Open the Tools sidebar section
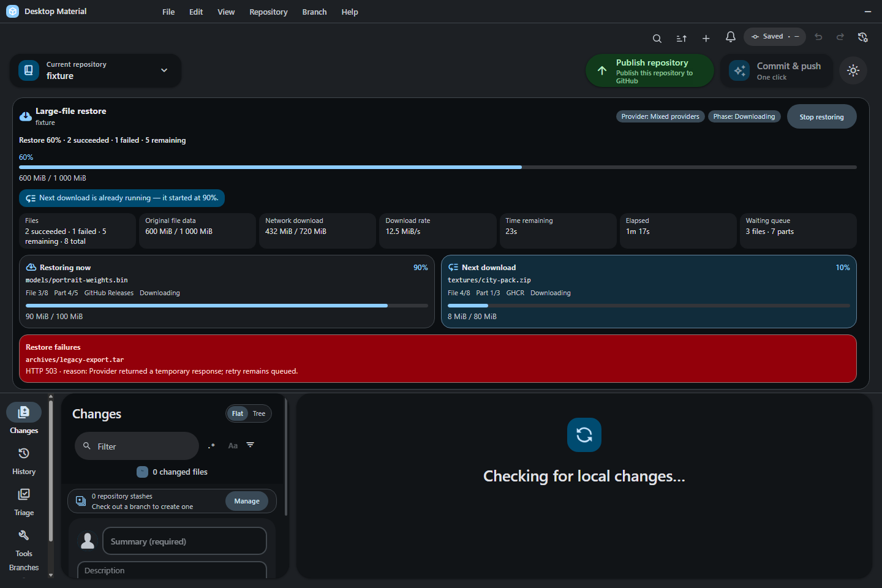Viewport: 882px width, 588px height. coord(24,543)
